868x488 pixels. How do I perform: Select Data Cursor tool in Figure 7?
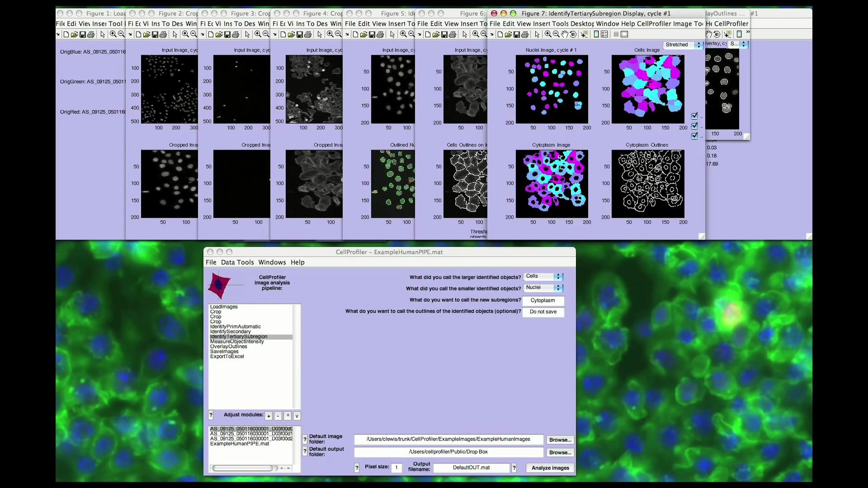pyautogui.click(x=584, y=34)
